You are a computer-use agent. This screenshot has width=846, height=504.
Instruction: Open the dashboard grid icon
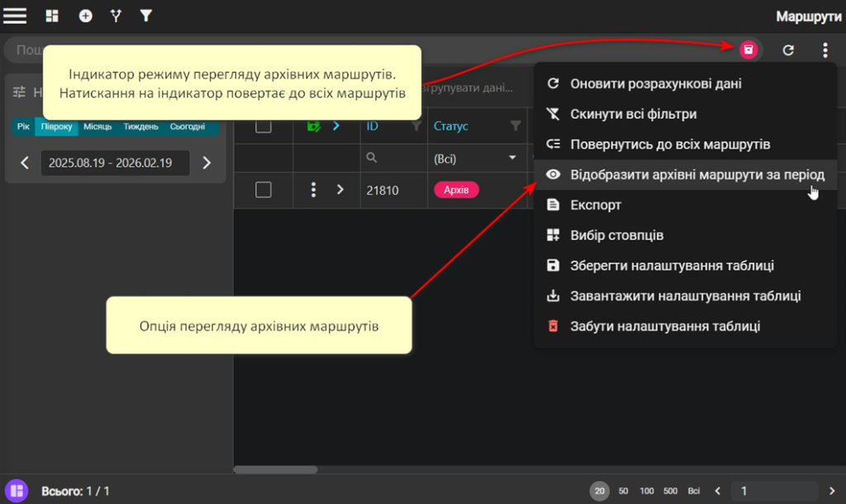tap(52, 17)
